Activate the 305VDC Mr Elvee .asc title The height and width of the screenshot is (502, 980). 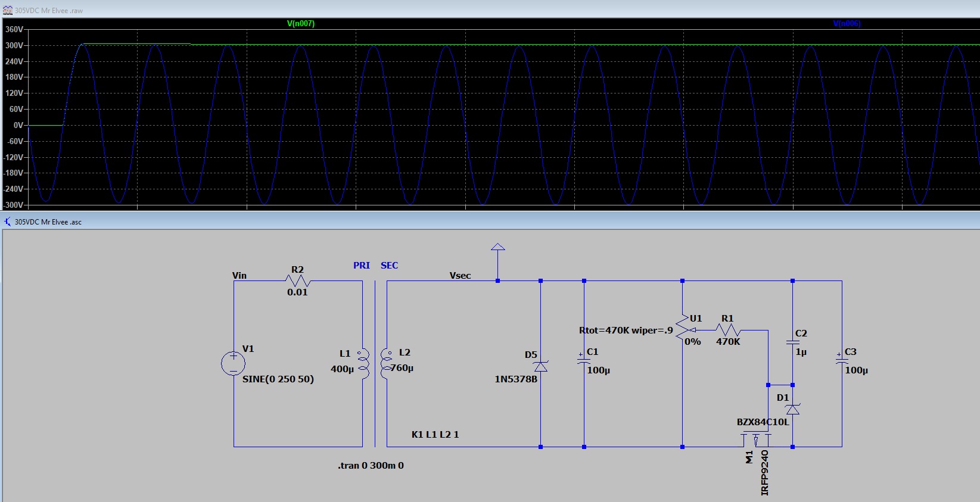click(x=48, y=222)
